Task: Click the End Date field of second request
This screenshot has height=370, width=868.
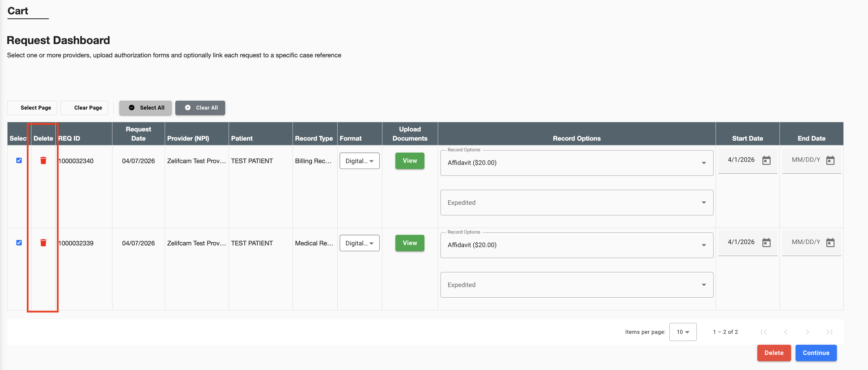Action: point(806,242)
